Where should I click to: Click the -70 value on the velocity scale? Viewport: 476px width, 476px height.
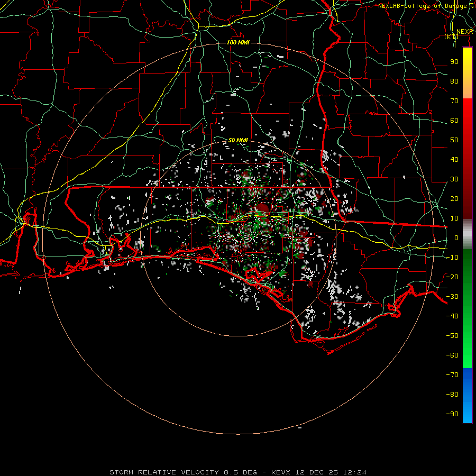[x=452, y=374]
